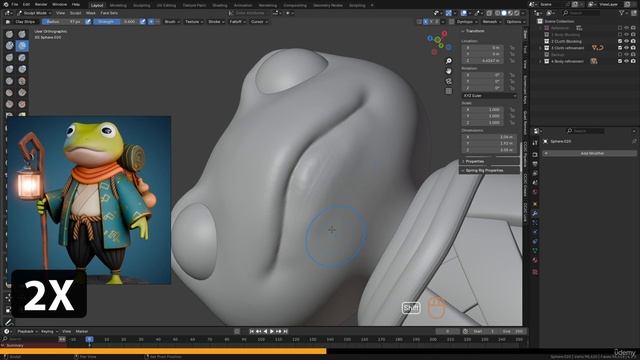Open the Face Sets menu

tap(109, 13)
